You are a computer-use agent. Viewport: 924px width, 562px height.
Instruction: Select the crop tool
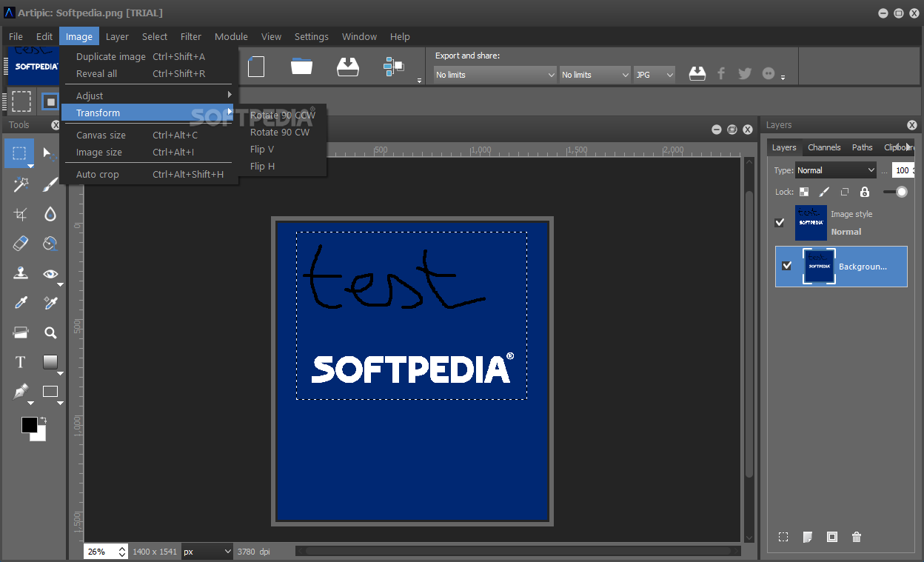pyautogui.click(x=21, y=214)
